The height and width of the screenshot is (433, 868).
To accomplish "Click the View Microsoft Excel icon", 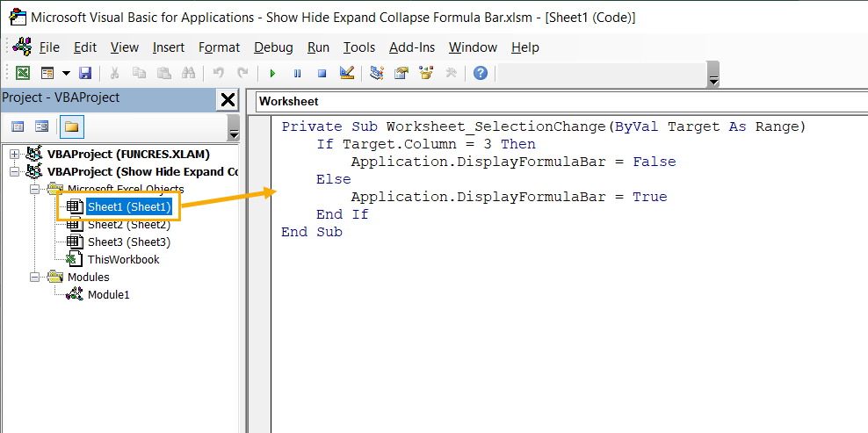I will click(x=23, y=74).
